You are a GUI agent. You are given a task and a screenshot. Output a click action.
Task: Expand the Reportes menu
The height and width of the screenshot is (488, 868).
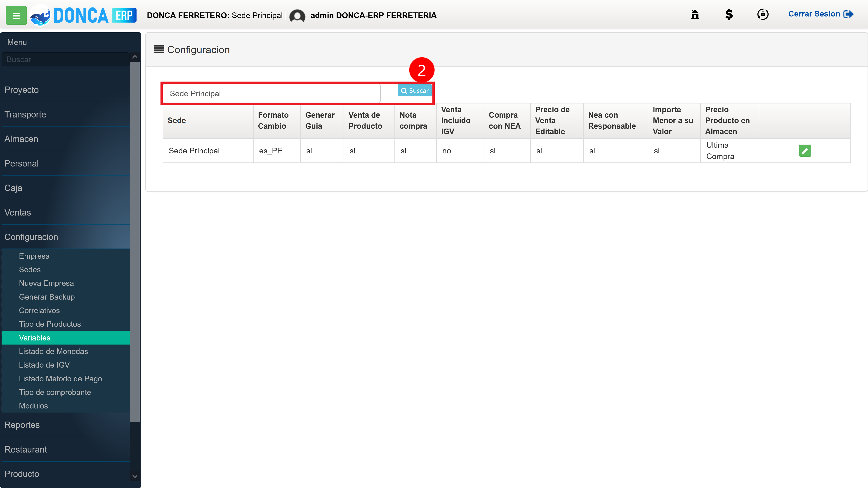(66, 425)
